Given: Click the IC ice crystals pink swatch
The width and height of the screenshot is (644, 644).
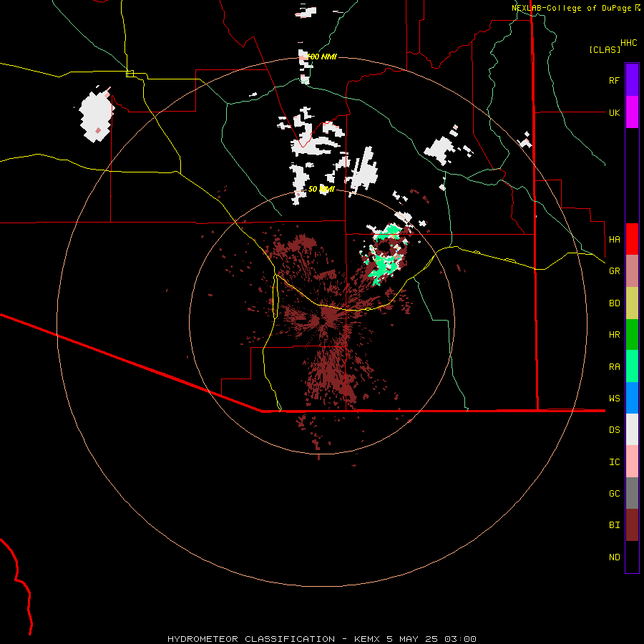Looking at the screenshot, I should [632, 462].
